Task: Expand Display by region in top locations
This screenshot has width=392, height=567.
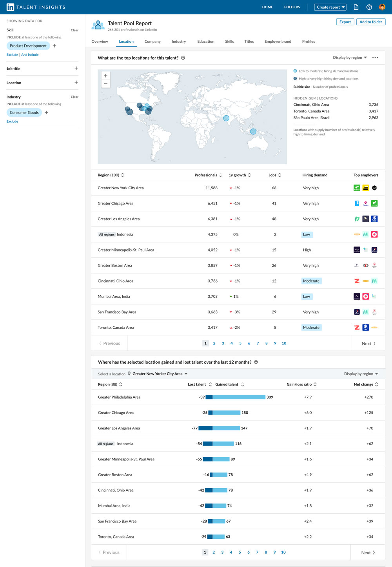Action: [x=350, y=58]
